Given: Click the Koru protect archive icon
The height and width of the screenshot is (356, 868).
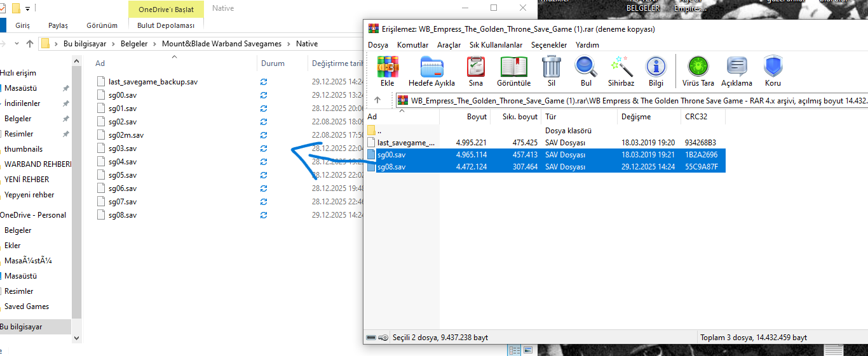Looking at the screenshot, I should 773,67.
